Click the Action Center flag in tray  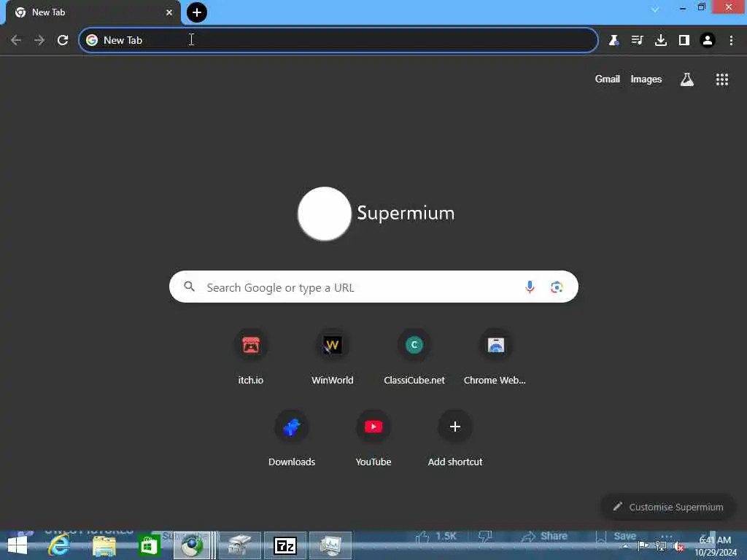click(x=643, y=545)
